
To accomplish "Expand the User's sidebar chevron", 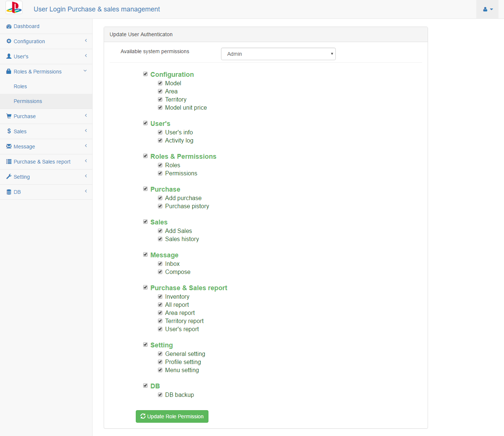I will point(86,56).
